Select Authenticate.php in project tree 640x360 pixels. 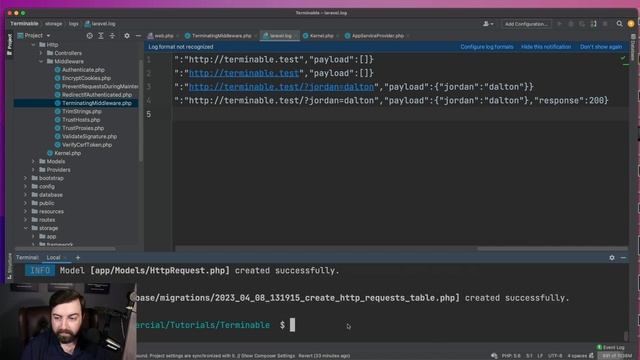coord(83,70)
